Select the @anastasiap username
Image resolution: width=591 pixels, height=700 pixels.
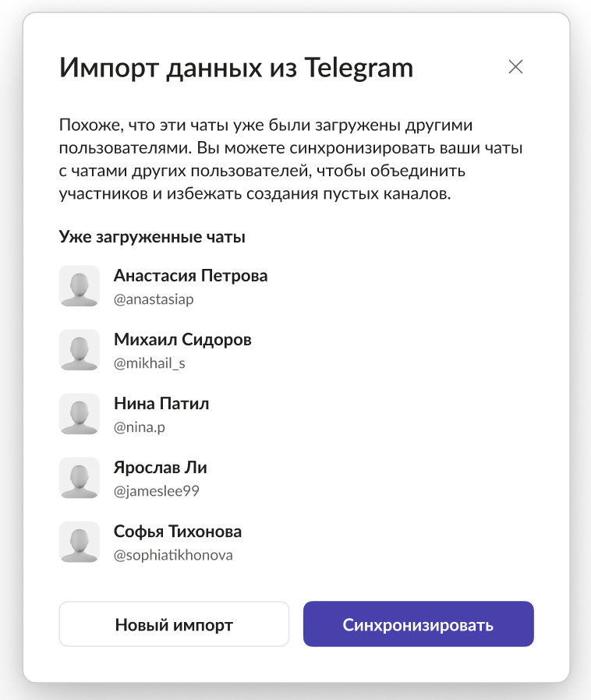coord(154,299)
